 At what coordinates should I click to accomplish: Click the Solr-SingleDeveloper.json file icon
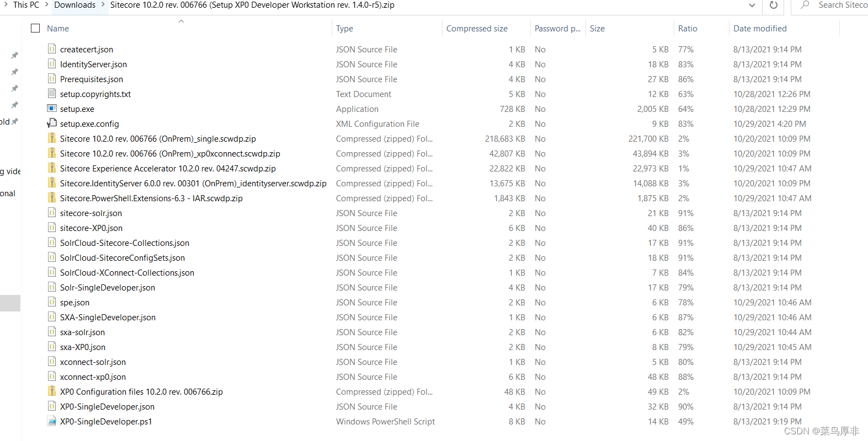(52, 287)
